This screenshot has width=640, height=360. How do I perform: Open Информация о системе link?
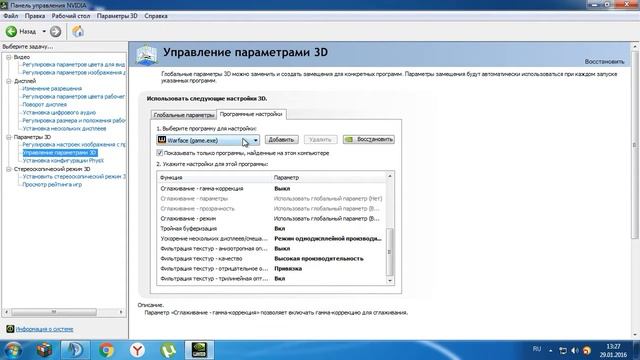[44, 329]
